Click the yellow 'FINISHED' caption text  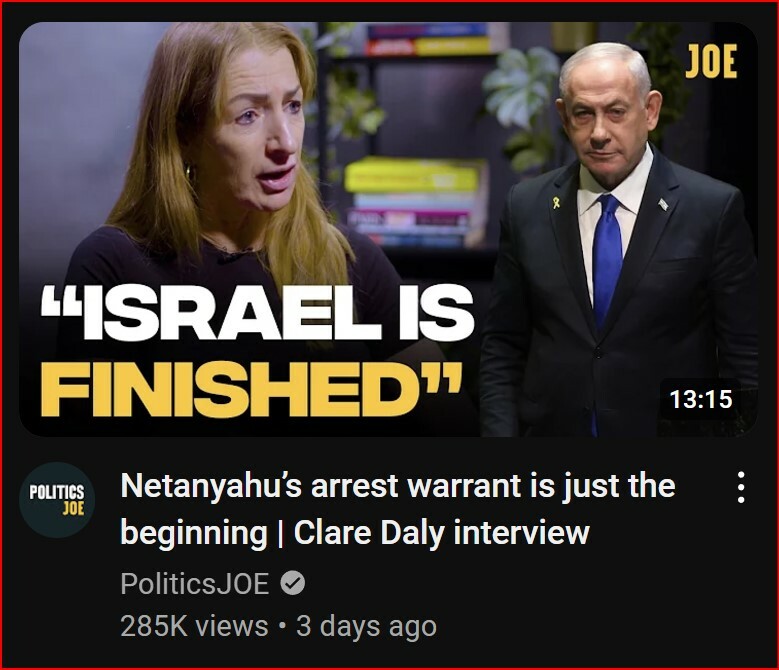[x=247, y=389]
